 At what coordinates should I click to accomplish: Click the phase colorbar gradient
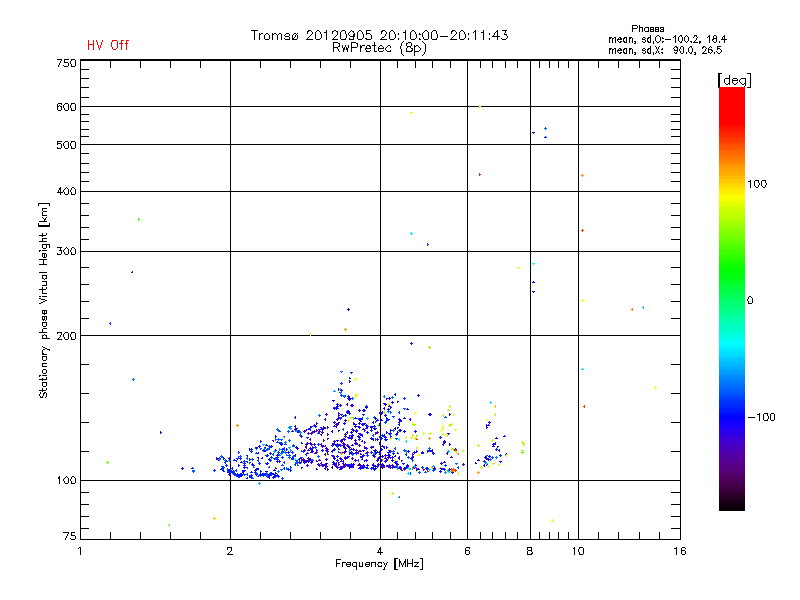coord(732,298)
